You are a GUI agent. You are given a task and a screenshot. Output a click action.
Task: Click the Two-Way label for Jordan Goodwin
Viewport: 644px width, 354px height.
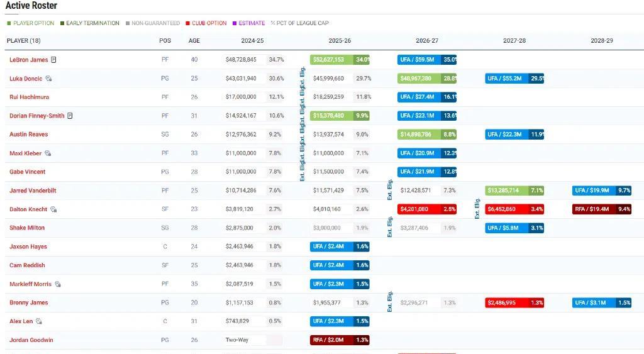coord(237,340)
